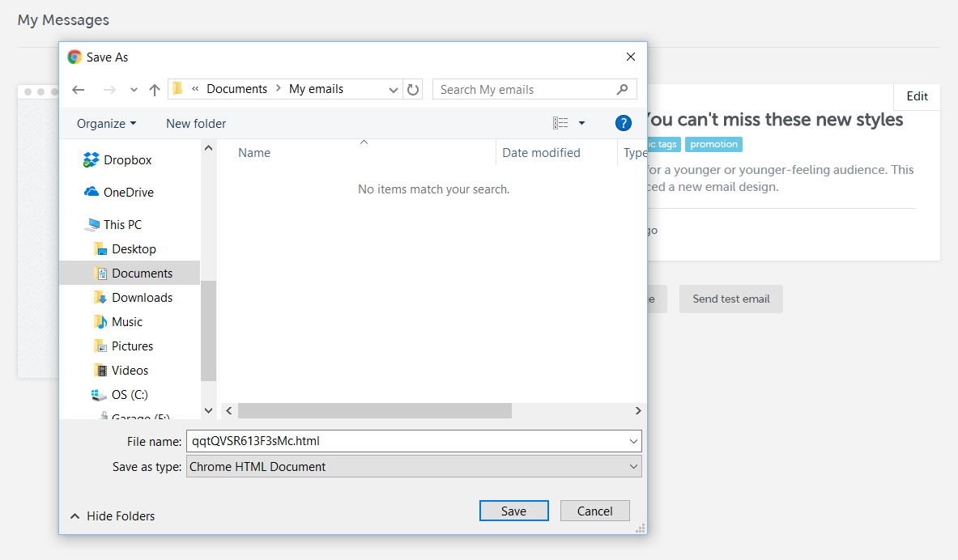Click the forward navigation arrow
958x560 pixels.
pos(109,90)
